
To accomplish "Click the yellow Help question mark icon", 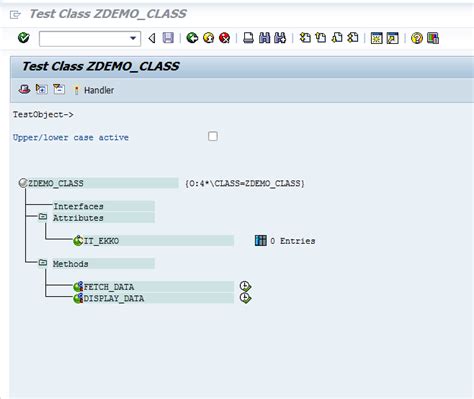I will point(417,38).
